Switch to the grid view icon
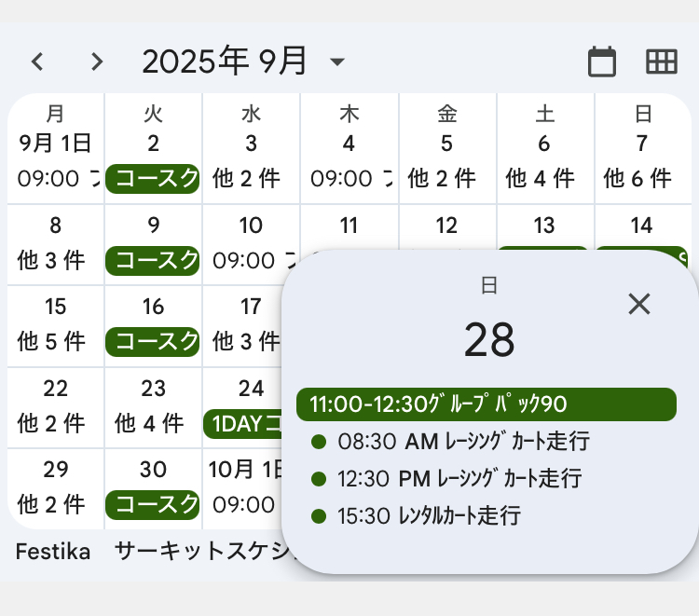699x616 pixels. point(662,62)
